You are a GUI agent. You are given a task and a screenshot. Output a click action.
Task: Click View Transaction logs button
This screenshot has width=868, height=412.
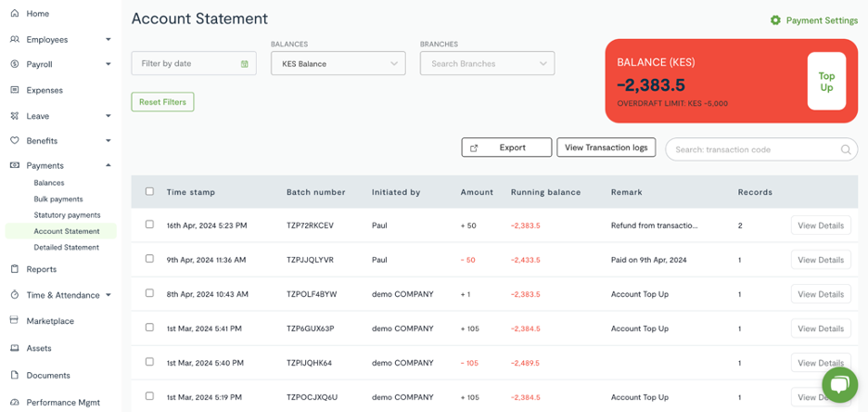click(606, 148)
